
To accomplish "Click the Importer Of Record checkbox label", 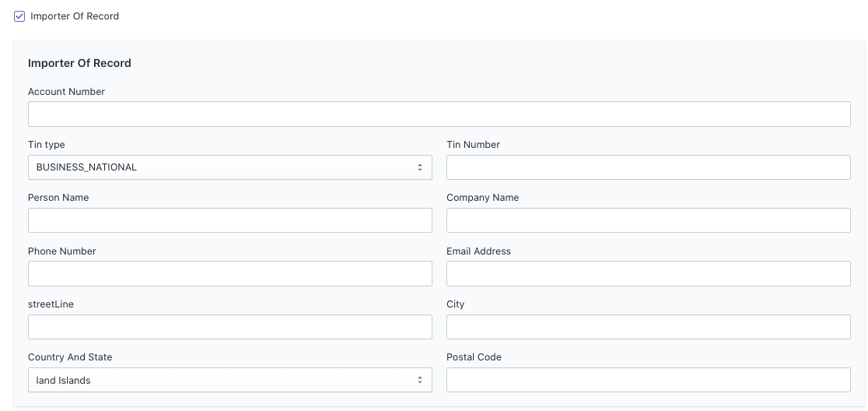I will point(75,16).
